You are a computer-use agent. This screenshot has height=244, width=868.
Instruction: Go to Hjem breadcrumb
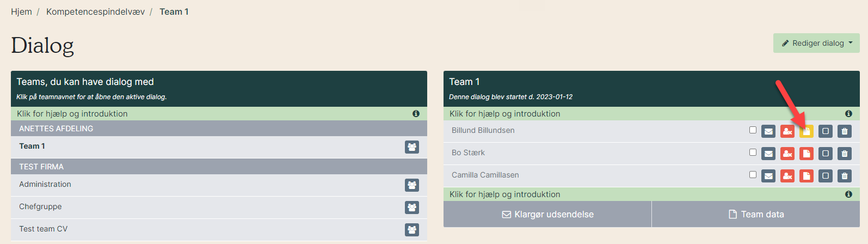click(x=21, y=11)
